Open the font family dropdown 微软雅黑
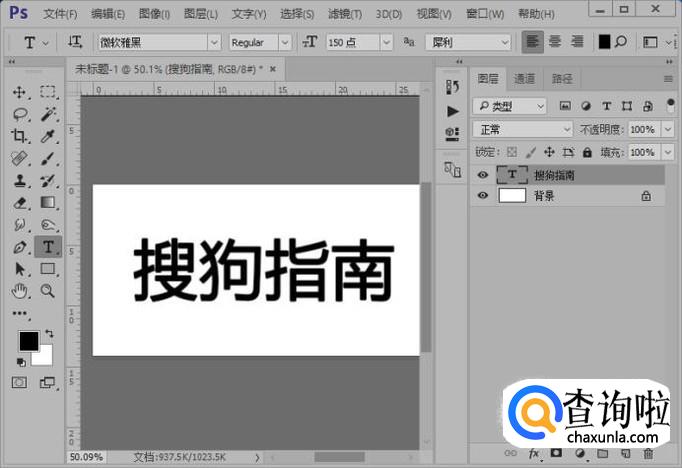 (158, 42)
